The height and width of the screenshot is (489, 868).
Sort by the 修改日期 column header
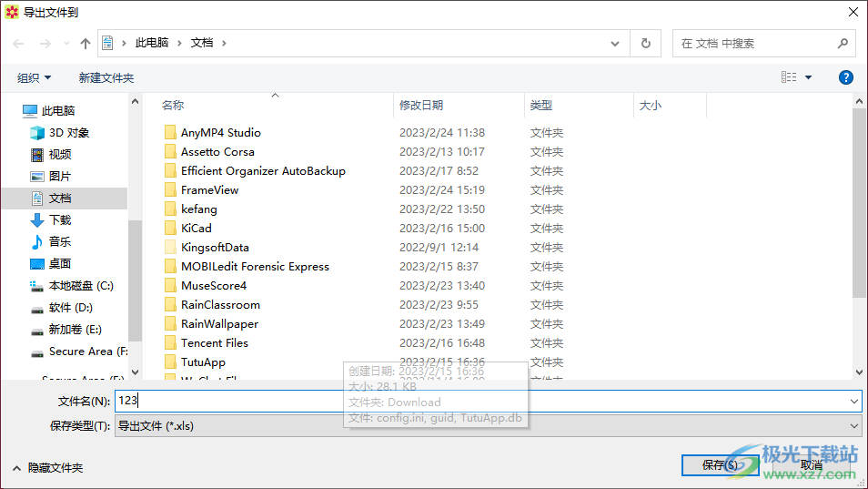coord(421,106)
